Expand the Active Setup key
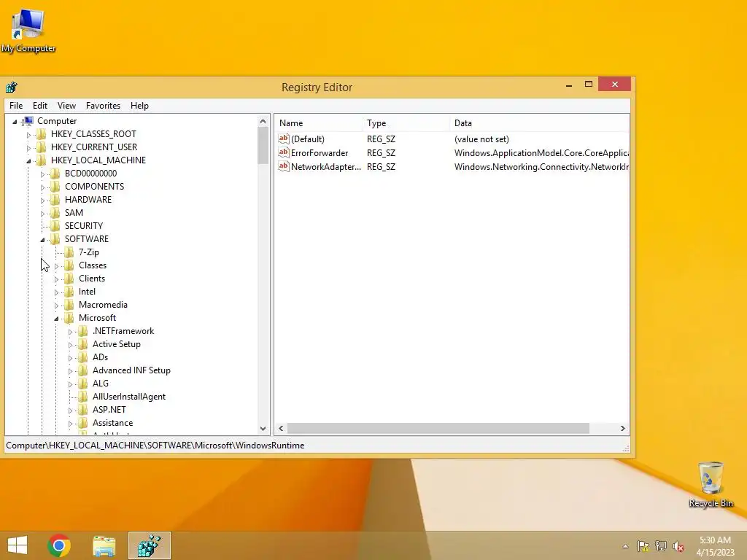Screen dimensions: 747x560 [70, 345]
